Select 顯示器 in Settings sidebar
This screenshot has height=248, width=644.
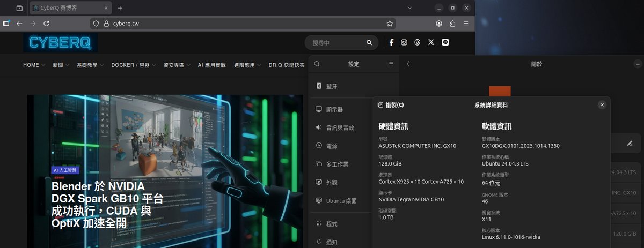334,109
